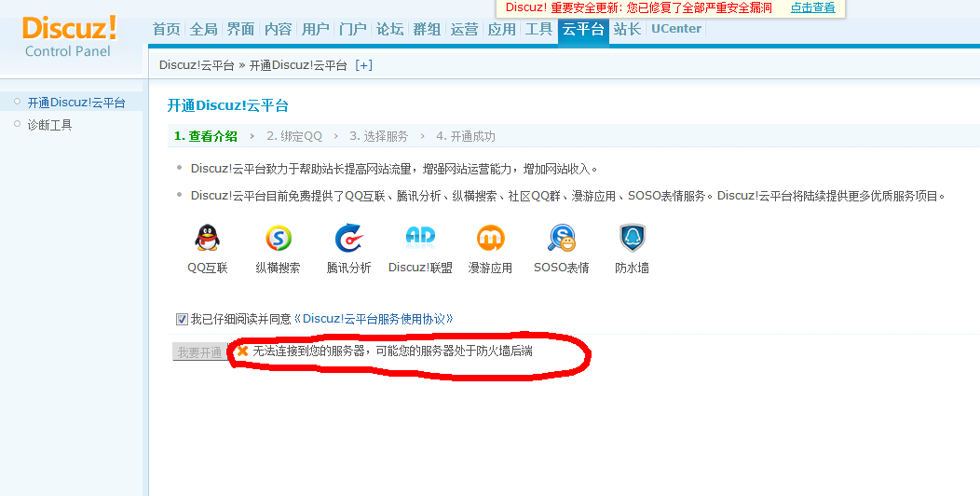
Task: Uncheck the 我已仔细阅读并同意 agreement checkbox
Action: (182, 320)
